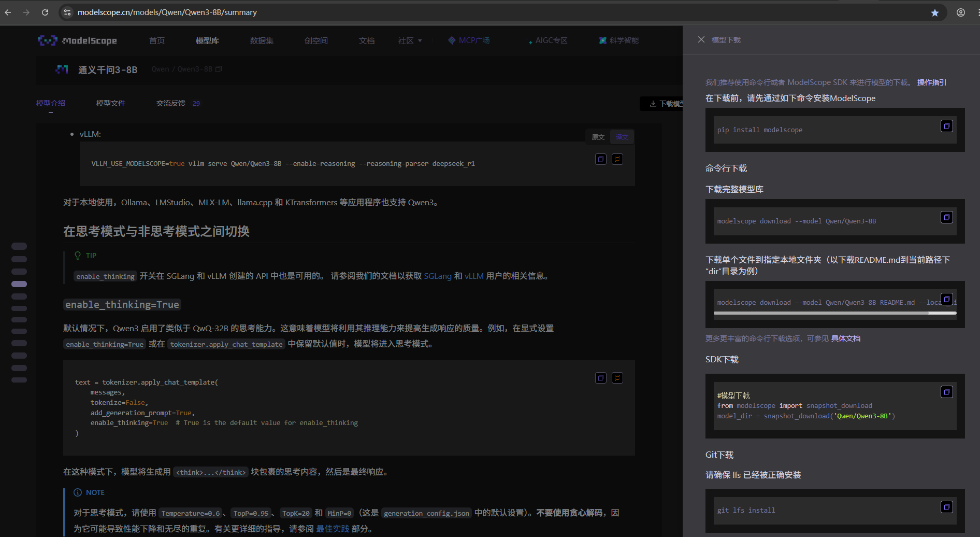Click the tokenizer.apply_chat_template inline code
Viewport: 980px width, 537px height.
pyautogui.click(x=226, y=344)
